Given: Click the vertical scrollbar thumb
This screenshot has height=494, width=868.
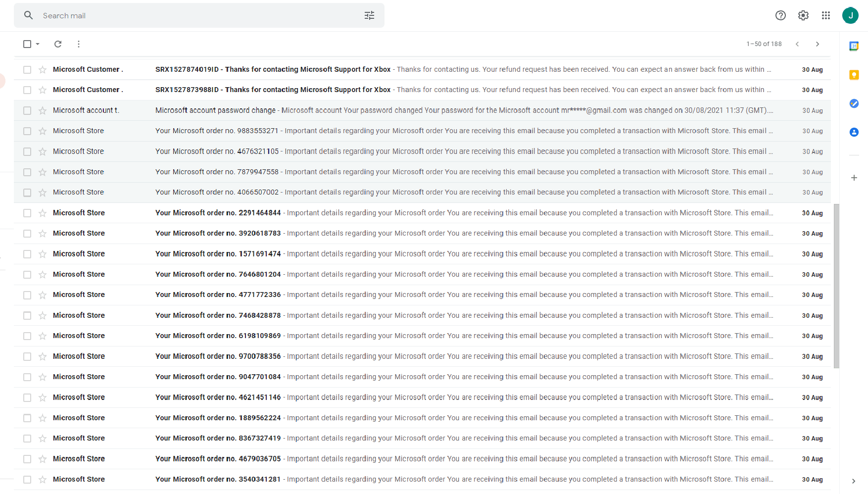Looking at the screenshot, I should (836, 286).
